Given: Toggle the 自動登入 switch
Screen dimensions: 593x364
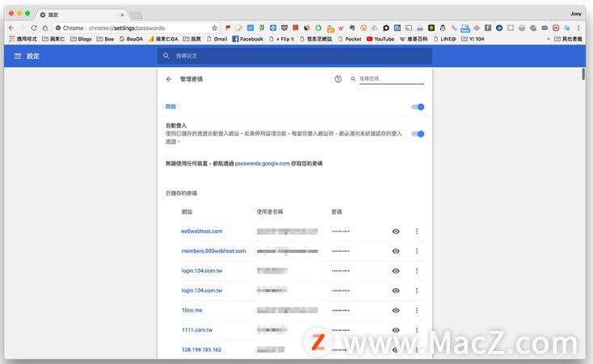Looking at the screenshot, I should pyautogui.click(x=418, y=134).
